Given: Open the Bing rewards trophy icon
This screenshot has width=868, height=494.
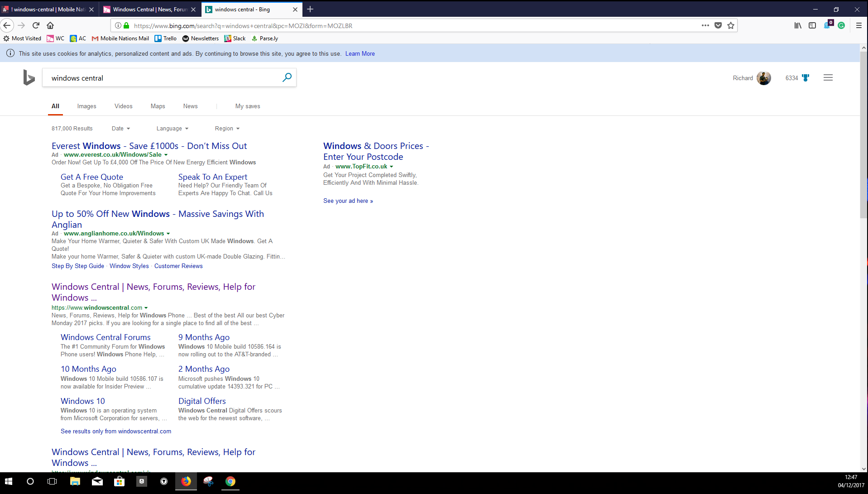Looking at the screenshot, I should point(806,78).
